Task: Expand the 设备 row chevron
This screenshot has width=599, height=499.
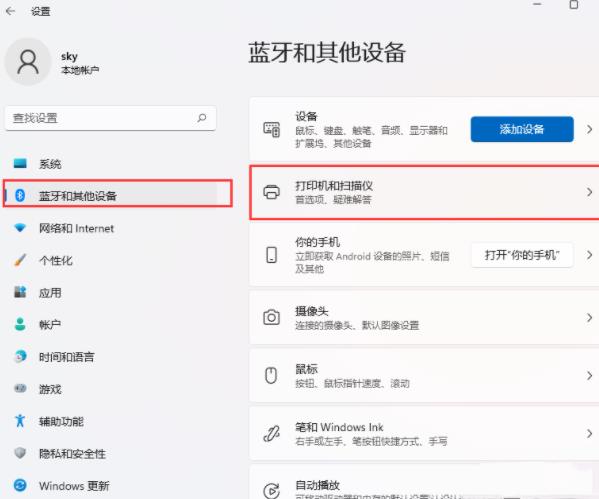Action: [x=589, y=129]
